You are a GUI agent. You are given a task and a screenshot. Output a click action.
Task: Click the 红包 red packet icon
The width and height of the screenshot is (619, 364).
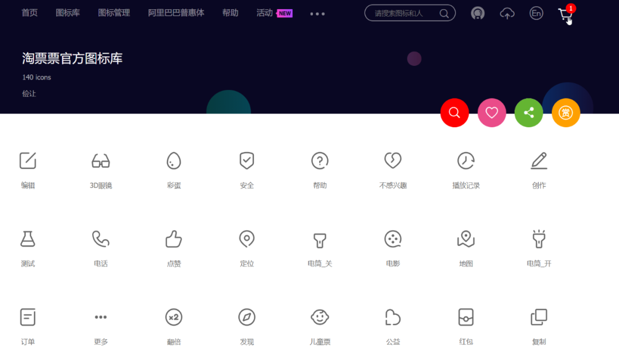pyautogui.click(x=466, y=317)
